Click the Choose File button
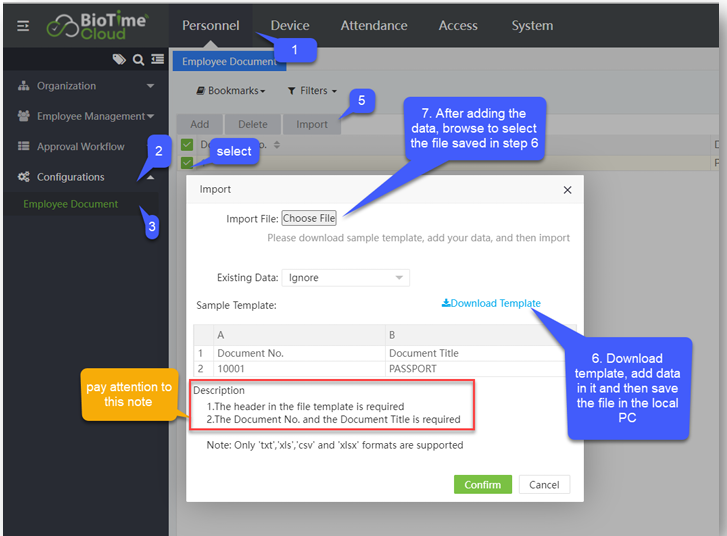The image size is (727, 536). [x=309, y=218]
